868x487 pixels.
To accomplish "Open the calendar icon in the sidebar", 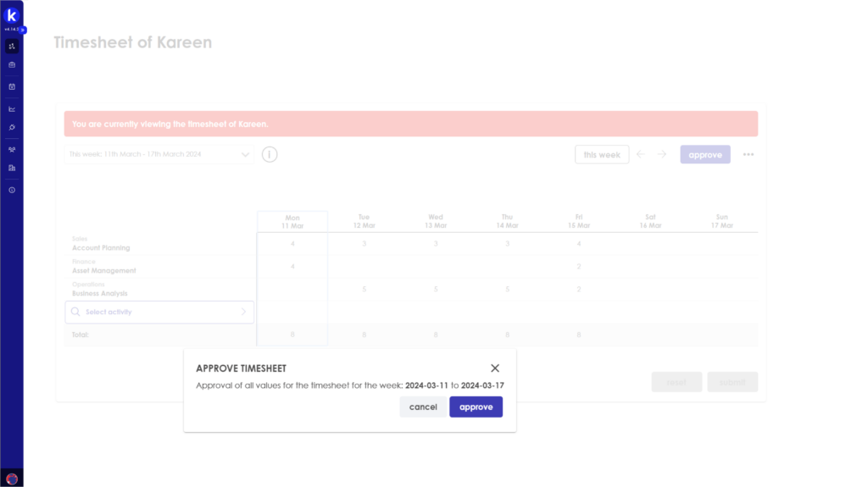I will pyautogui.click(x=12, y=87).
